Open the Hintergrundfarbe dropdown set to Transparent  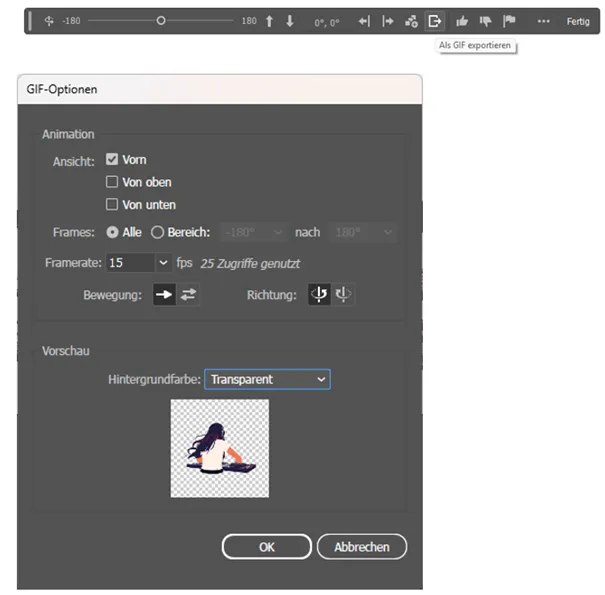[267, 379]
